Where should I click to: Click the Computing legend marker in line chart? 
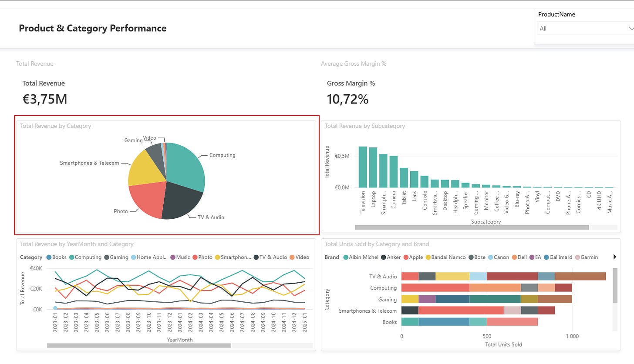(72, 257)
